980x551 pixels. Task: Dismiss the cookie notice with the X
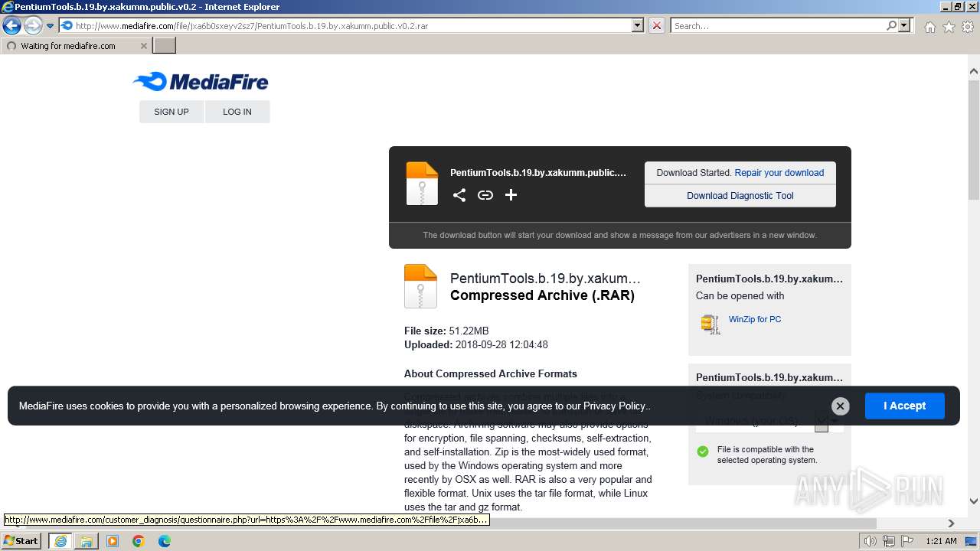point(840,406)
